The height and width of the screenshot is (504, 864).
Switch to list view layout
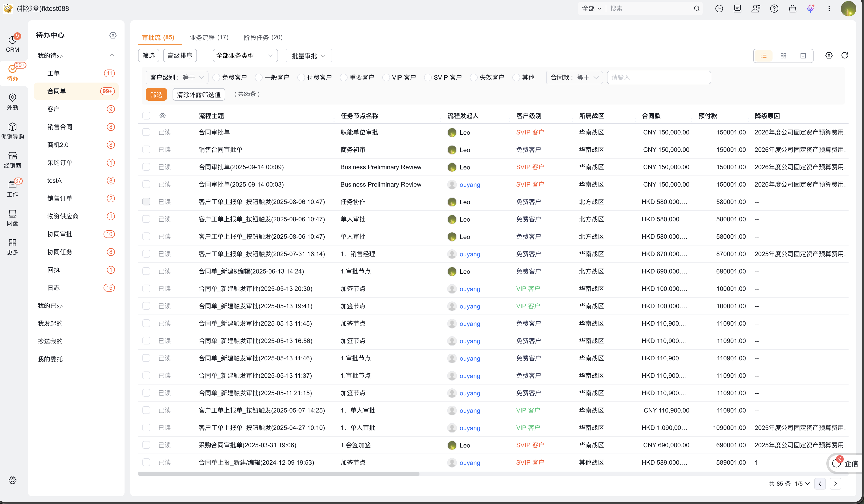click(x=764, y=56)
